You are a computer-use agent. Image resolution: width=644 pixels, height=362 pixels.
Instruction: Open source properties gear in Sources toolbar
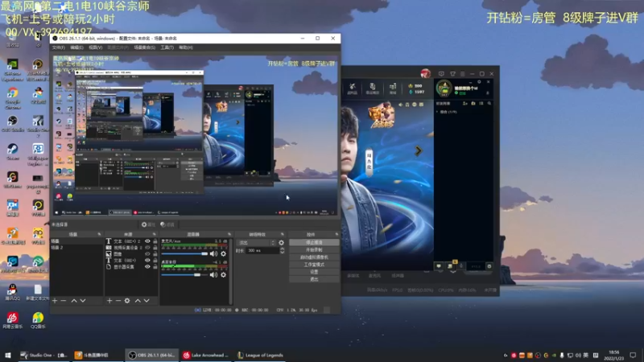click(127, 301)
